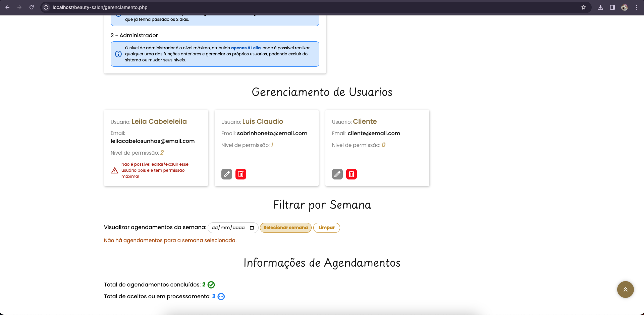
Task: Toggle the browser side panel
Action: pyautogui.click(x=612, y=7)
